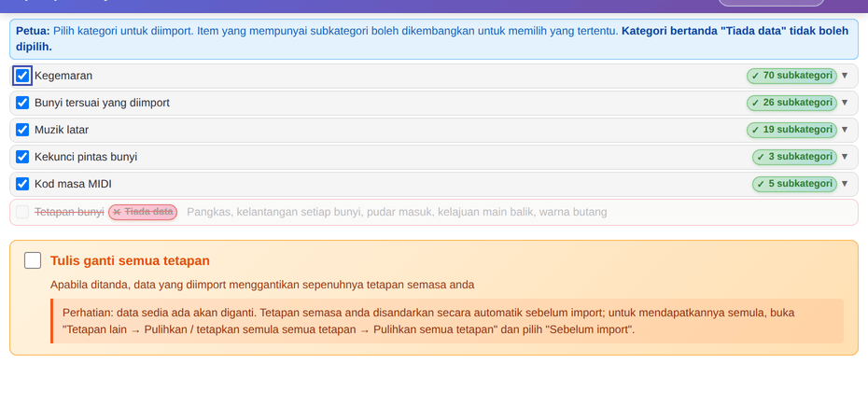Toggle Kekunci pintas bunyi checkbox

22,157
